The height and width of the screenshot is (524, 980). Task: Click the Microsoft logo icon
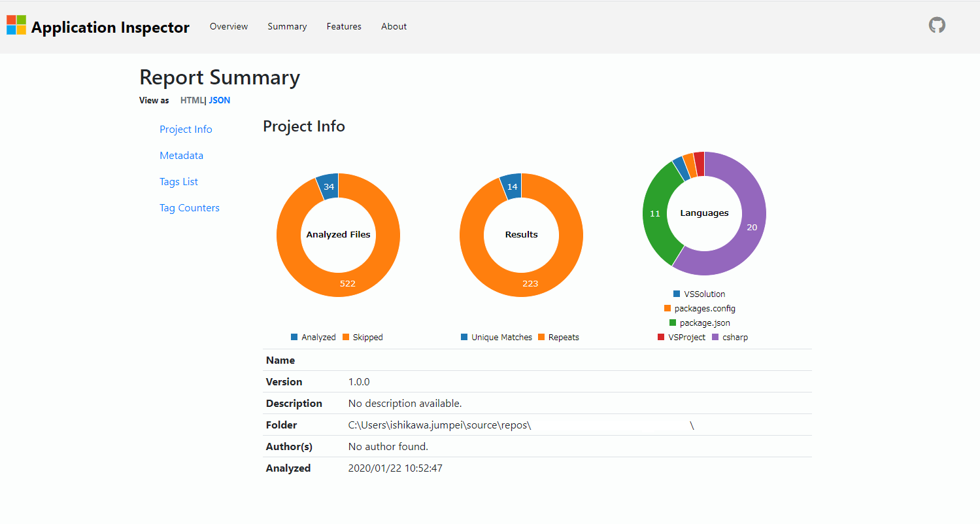tap(16, 26)
